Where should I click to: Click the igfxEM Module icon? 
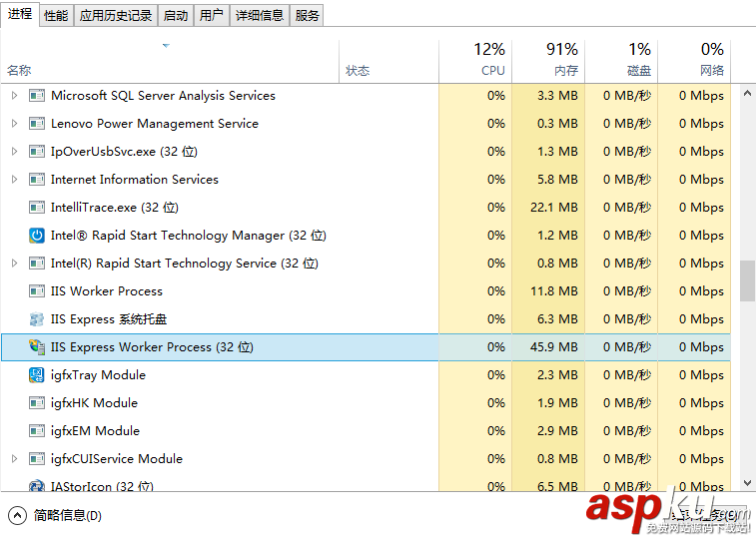37,430
